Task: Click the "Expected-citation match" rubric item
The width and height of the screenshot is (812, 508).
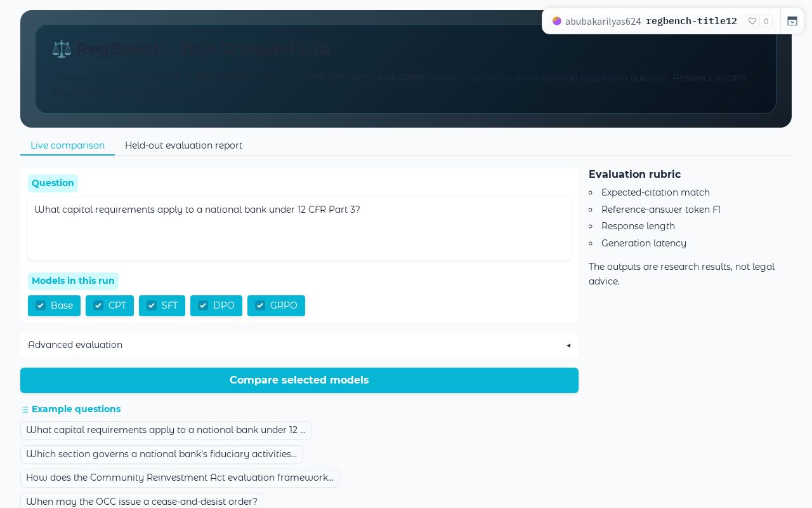Action: tap(655, 192)
